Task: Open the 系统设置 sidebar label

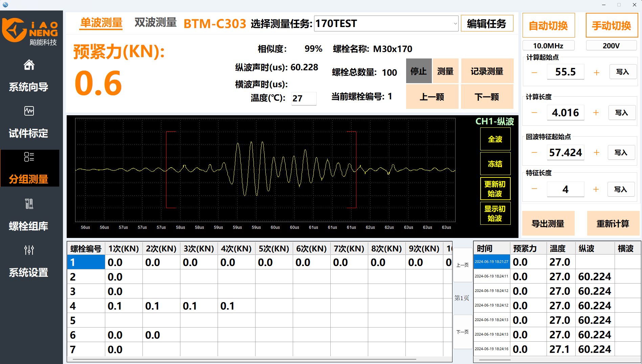Action: (x=29, y=272)
